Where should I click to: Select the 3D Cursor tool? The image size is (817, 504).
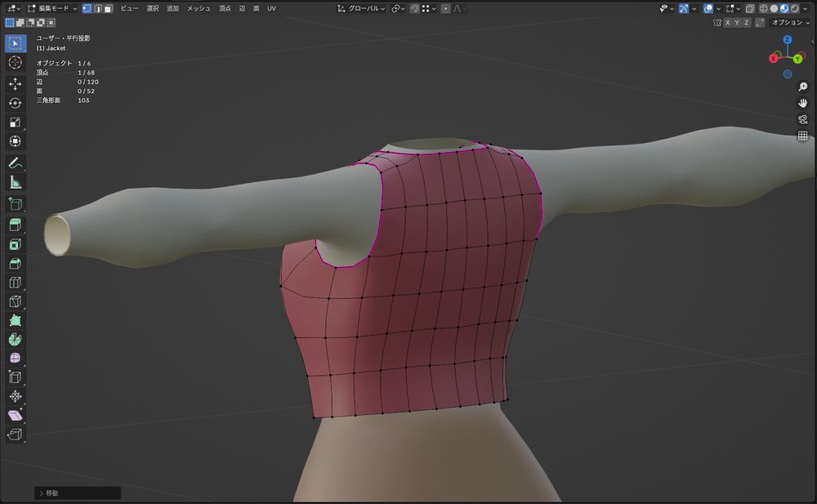coord(15,63)
